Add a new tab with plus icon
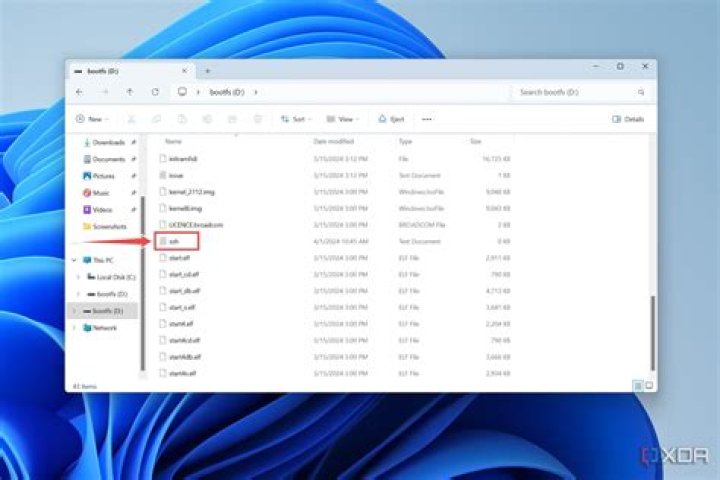720x480 pixels. coord(208,70)
